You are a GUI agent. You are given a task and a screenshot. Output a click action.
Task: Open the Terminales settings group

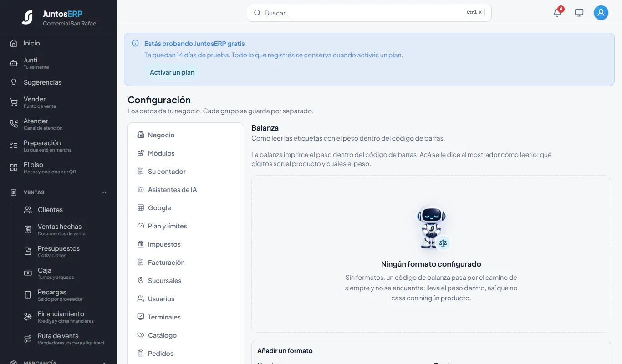[186, 317]
